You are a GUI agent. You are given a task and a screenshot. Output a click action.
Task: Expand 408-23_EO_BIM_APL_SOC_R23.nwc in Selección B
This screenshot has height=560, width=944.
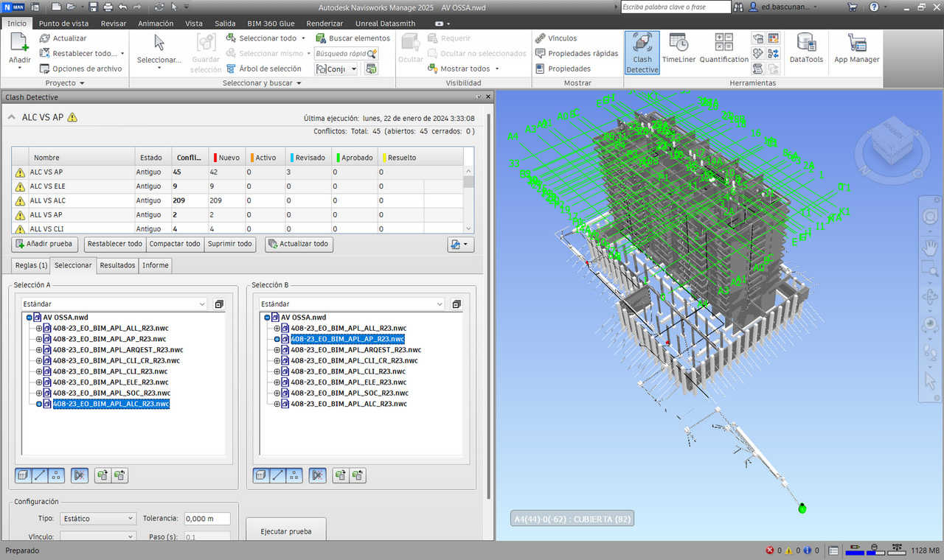pyautogui.click(x=277, y=393)
